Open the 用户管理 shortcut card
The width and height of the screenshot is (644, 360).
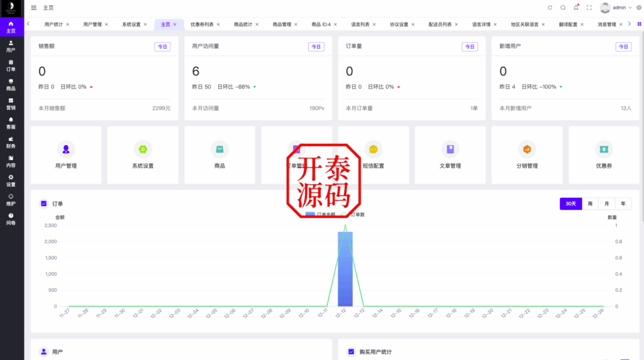click(65, 155)
